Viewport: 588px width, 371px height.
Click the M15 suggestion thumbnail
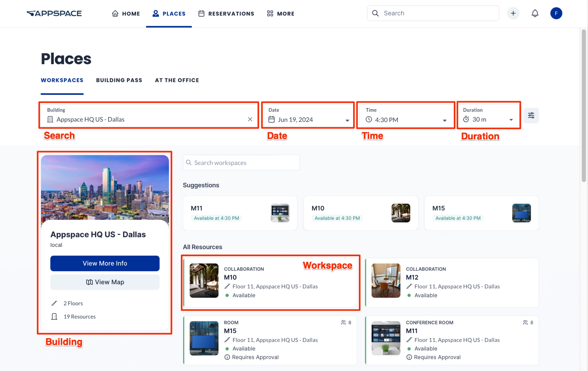[x=521, y=213]
